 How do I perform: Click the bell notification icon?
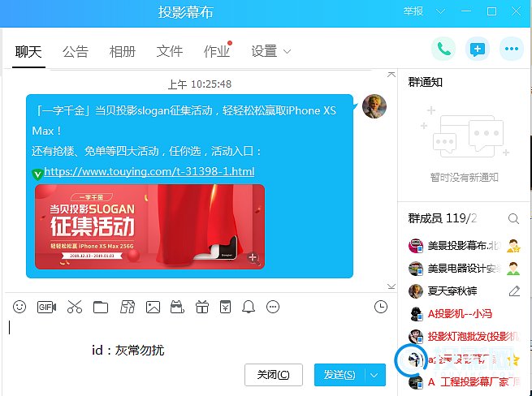tap(249, 307)
